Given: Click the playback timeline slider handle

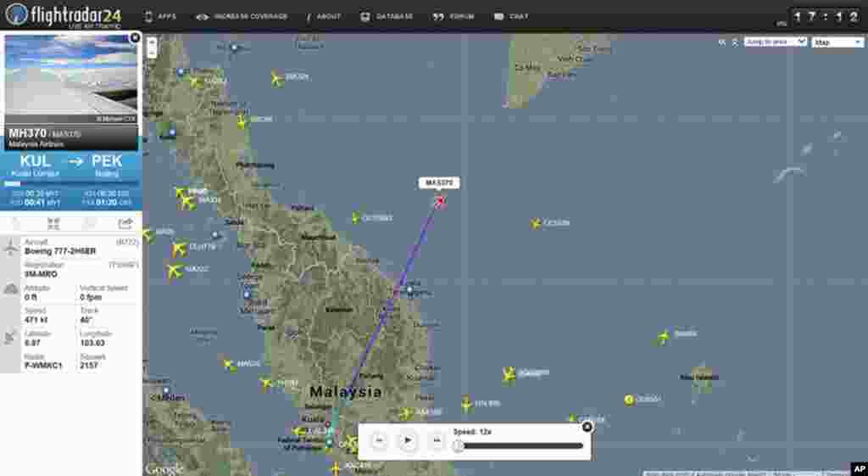Looking at the screenshot, I should coord(459,445).
